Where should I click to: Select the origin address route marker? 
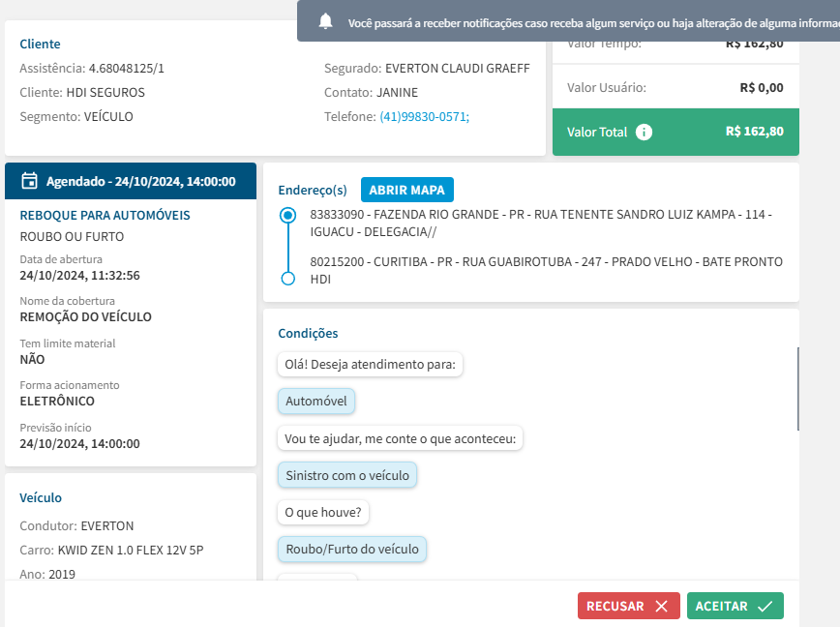(x=287, y=216)
